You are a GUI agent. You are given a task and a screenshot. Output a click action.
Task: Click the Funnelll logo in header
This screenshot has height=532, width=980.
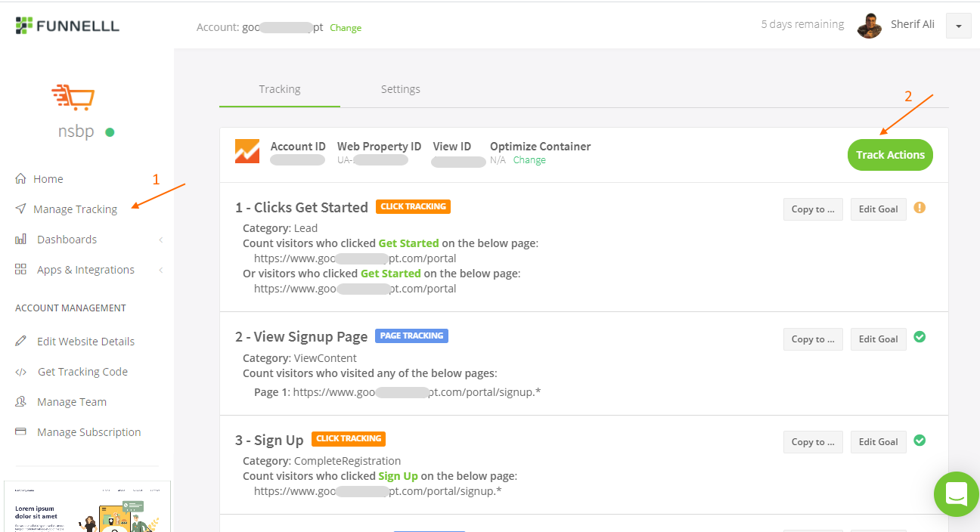(x=67, y=26)
